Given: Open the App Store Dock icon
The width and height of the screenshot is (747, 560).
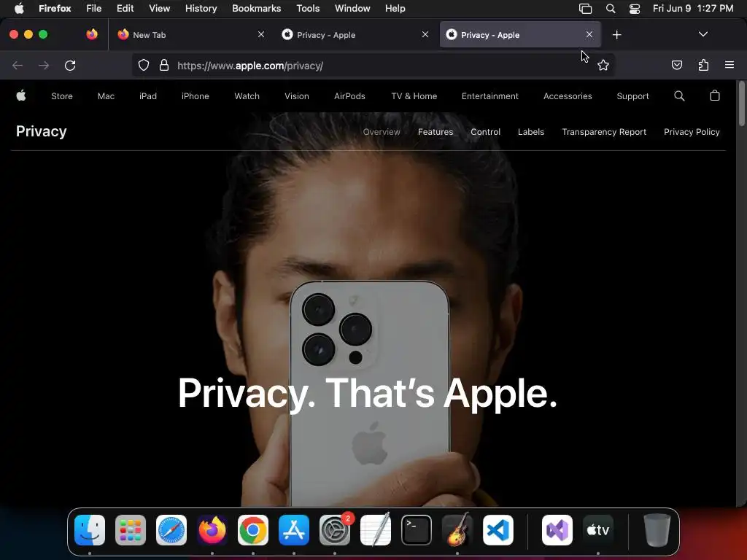Looking at the screenshot, I should (294, 530).
